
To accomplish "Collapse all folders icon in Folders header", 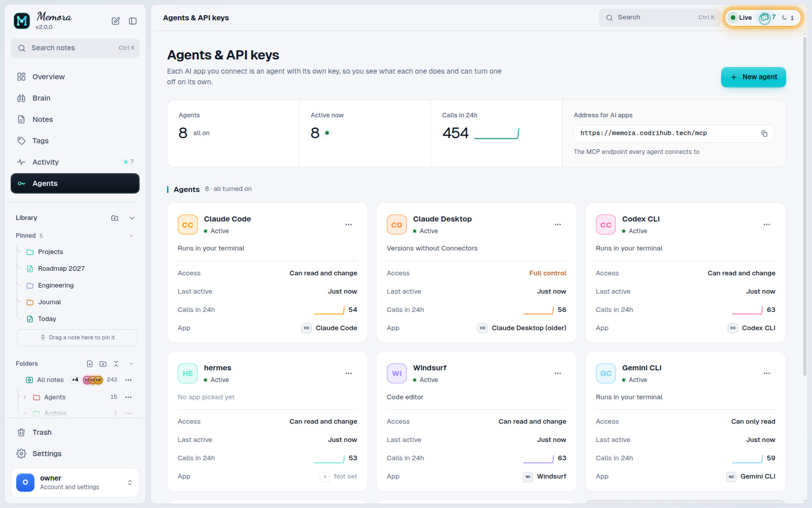I will [116, 364].
